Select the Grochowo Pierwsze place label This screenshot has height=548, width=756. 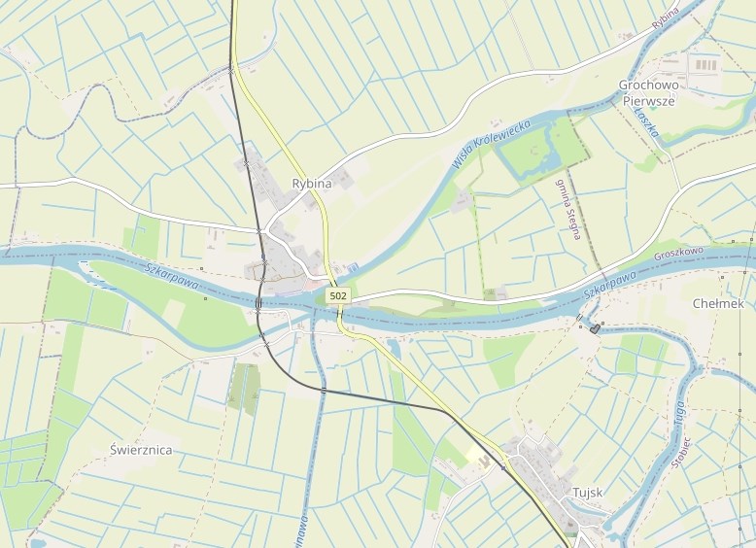pos(648,93)
